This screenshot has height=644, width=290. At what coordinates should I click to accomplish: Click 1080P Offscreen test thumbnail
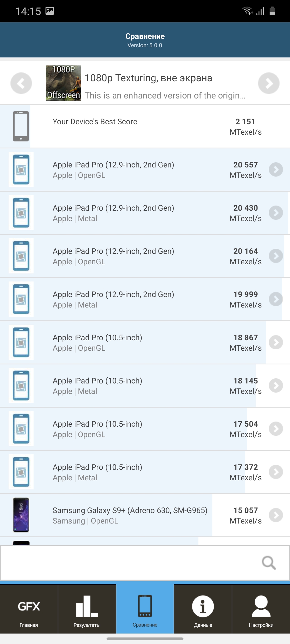[x=63, y=83]
